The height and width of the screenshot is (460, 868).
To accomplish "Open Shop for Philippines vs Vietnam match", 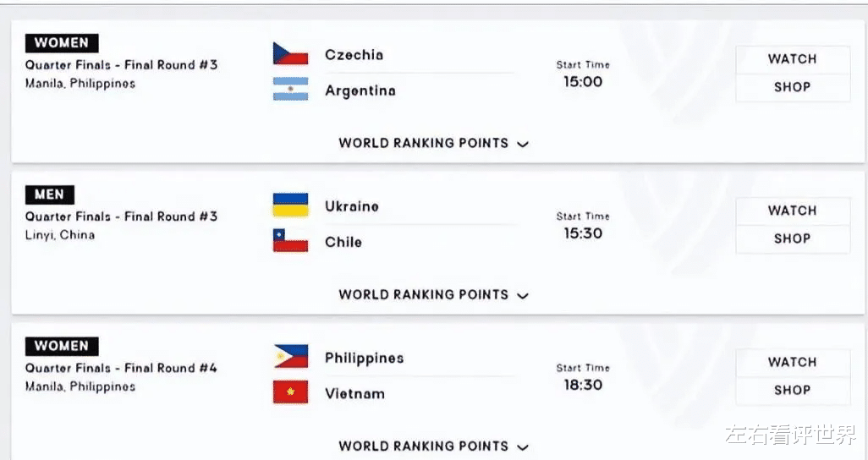I will (x=792, y=391).
